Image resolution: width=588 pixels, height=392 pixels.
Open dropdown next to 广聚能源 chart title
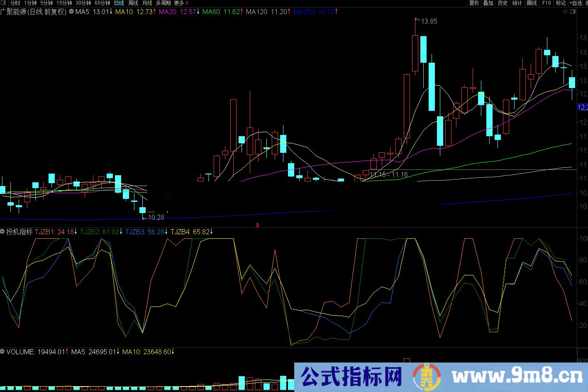tap(71, 12)
